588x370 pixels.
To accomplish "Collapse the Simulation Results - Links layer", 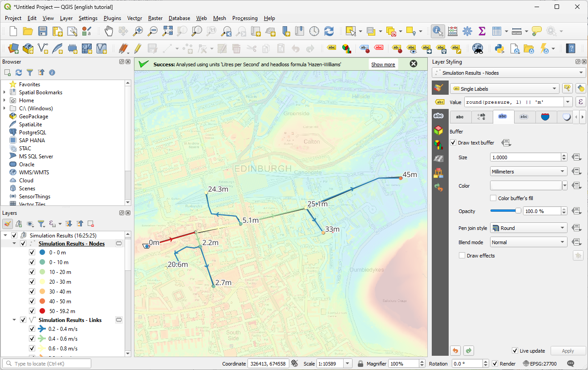I will 14,320.
